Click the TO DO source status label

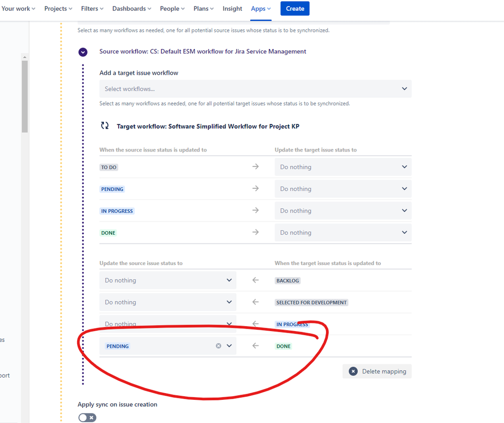click(108, 167)
